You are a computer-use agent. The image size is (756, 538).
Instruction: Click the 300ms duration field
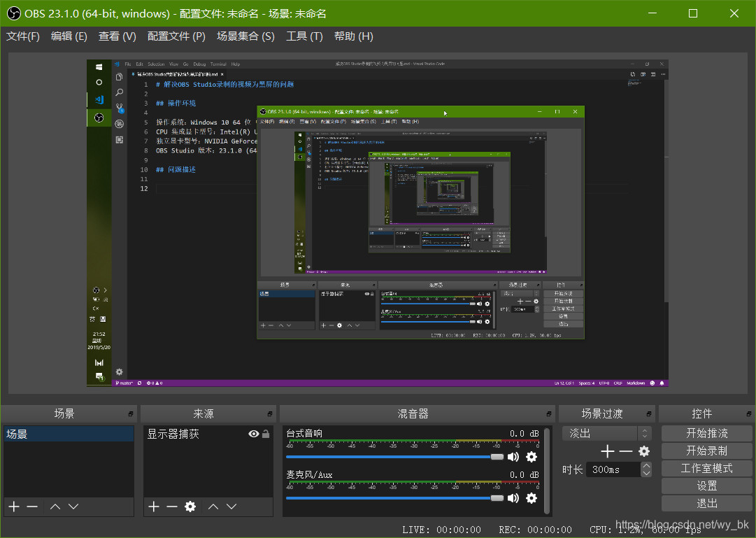pyautogui.click(x=614, y=469)
